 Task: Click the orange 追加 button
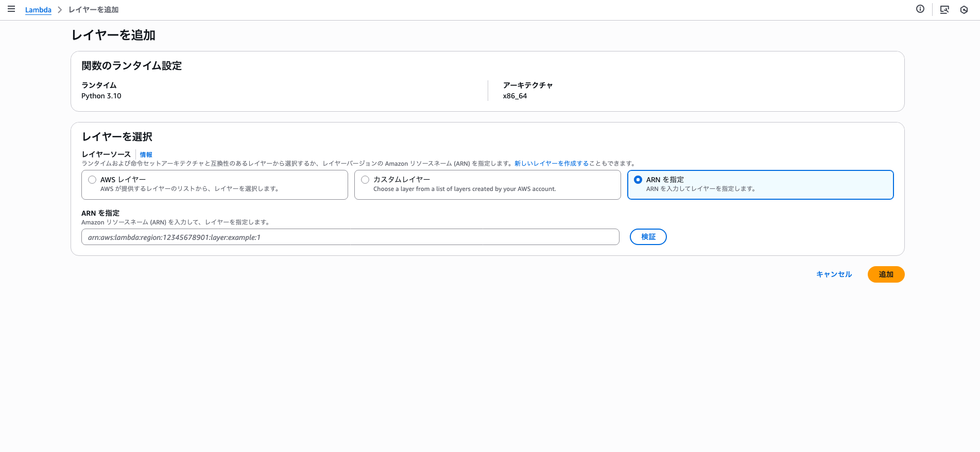[x=886, y=274]
